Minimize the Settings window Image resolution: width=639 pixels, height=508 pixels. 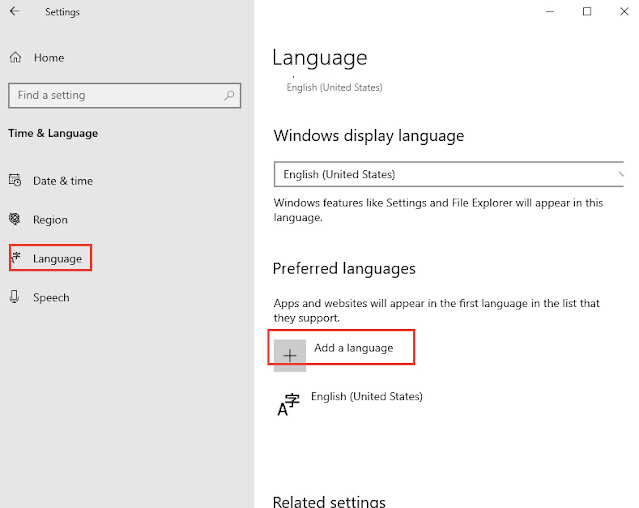[550, 11]
